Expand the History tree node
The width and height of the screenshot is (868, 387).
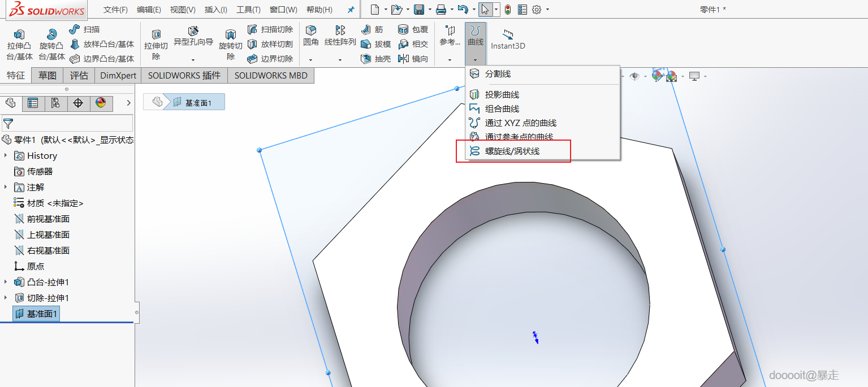(6, 155)
